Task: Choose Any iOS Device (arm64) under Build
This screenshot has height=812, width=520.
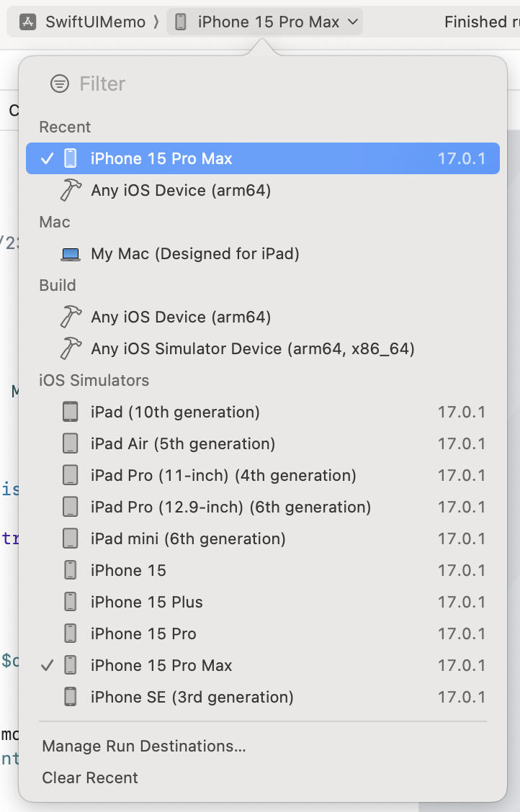Action: pyautogui.click(x=263, y=317)
